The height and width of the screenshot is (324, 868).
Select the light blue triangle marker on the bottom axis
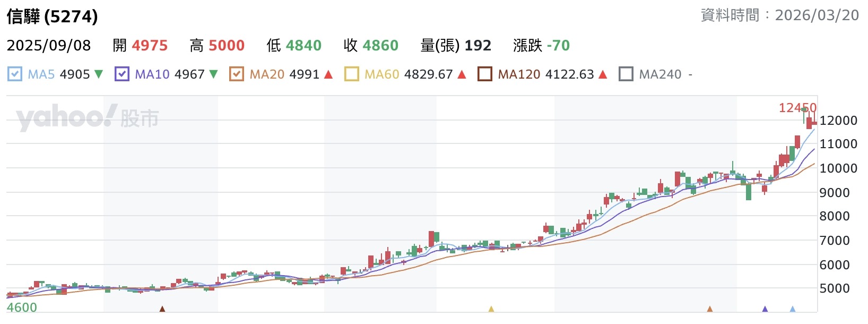pyautogui.click(x=793, y=309)
